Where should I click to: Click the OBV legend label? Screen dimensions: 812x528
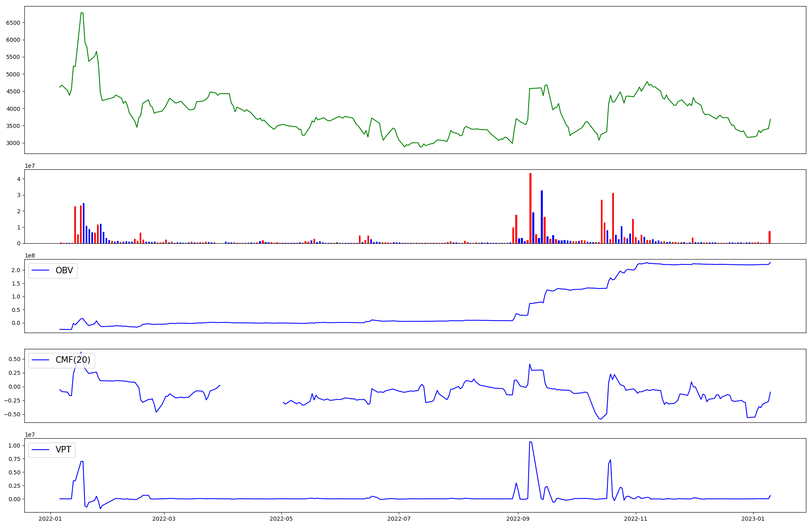[x=64, y=270]
